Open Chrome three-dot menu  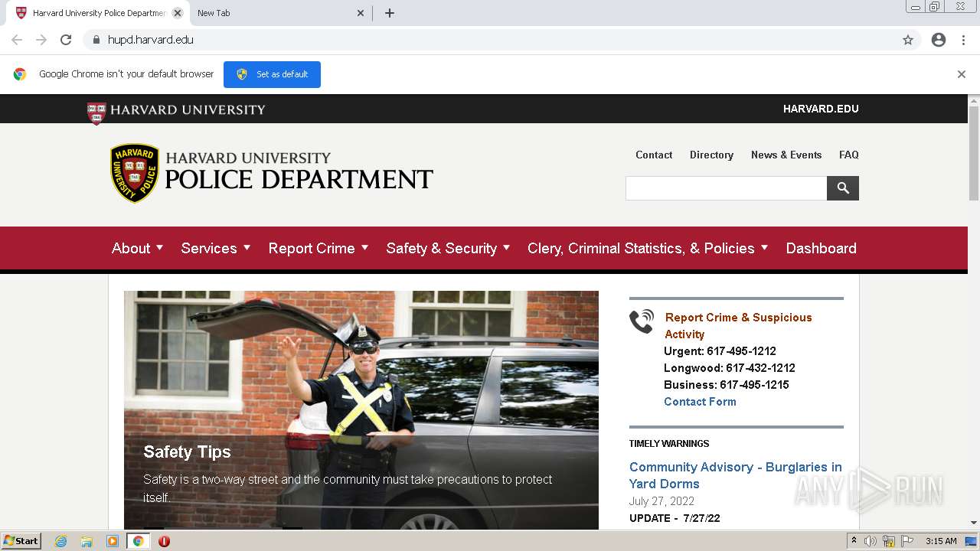point(964,40)
